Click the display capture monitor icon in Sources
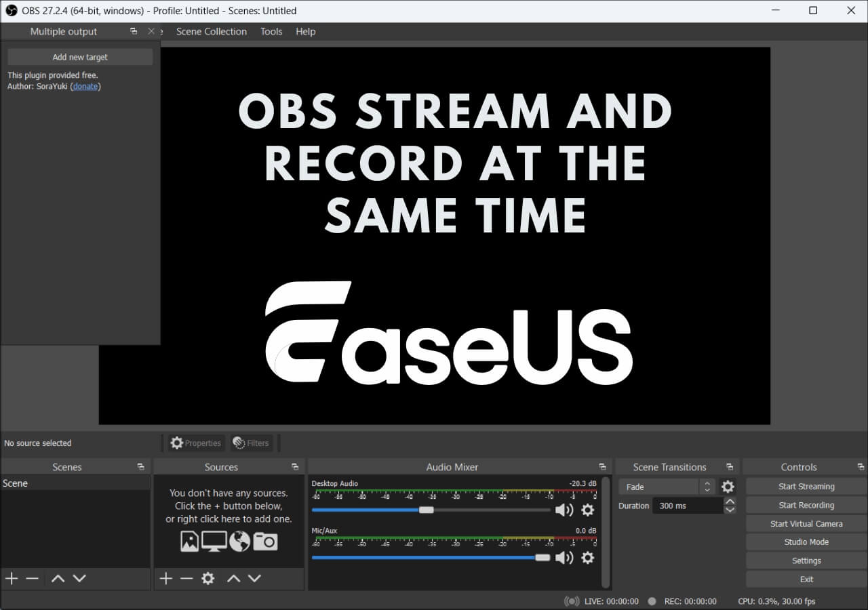Viewport: 868px width, 610px height. tap(214, 541)
